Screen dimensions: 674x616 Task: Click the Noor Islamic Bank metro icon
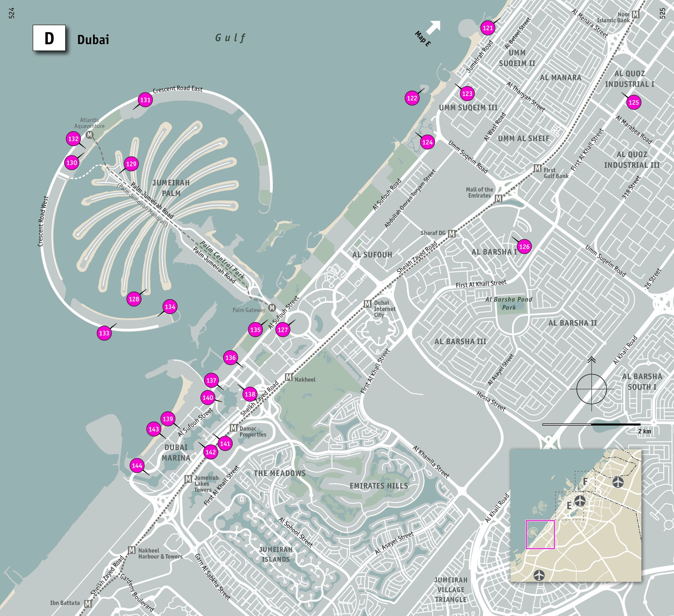click(636, 14)
